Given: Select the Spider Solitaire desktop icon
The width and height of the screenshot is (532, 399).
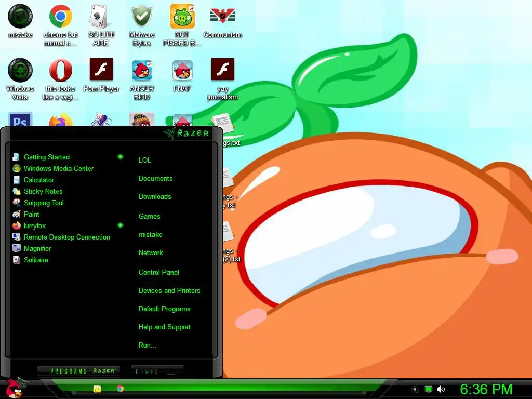Looking at the screenshot, I should [101, 119].
